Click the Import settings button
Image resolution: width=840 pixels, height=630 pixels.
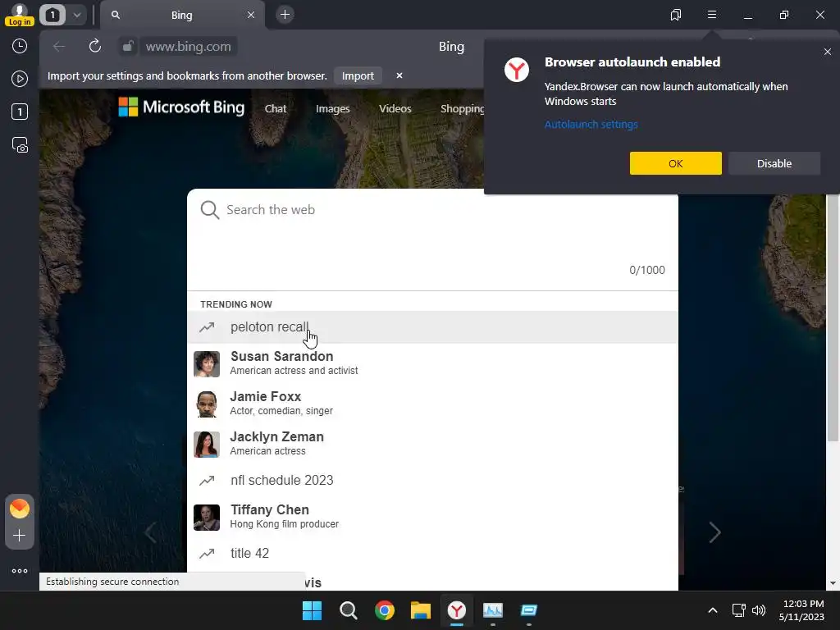[x=358, y=75]
